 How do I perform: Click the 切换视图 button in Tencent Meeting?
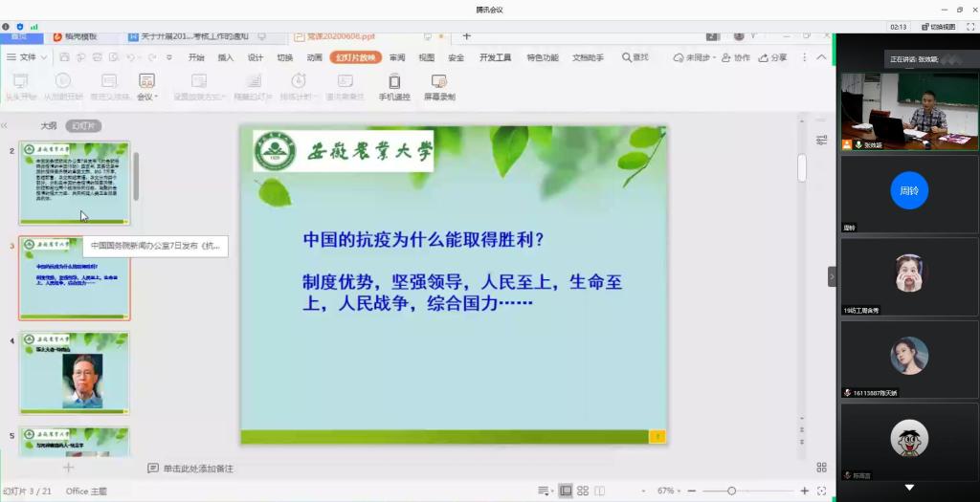pyautogui.click(x=939, y=27)
